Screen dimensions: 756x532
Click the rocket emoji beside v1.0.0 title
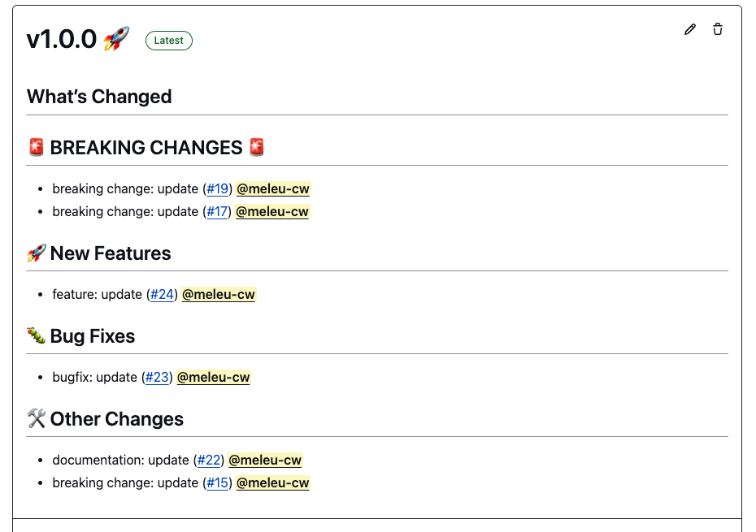tap(117, 39)
